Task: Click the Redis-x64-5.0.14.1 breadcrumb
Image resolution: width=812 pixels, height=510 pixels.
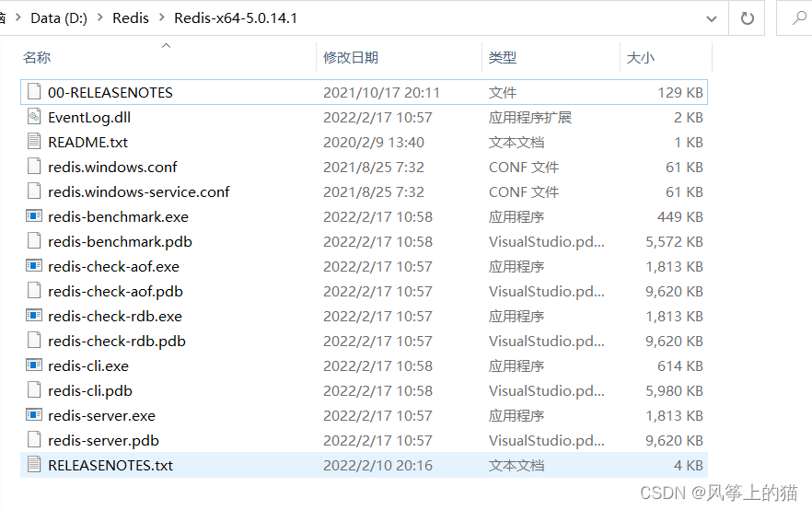Action: coord(236,18)
